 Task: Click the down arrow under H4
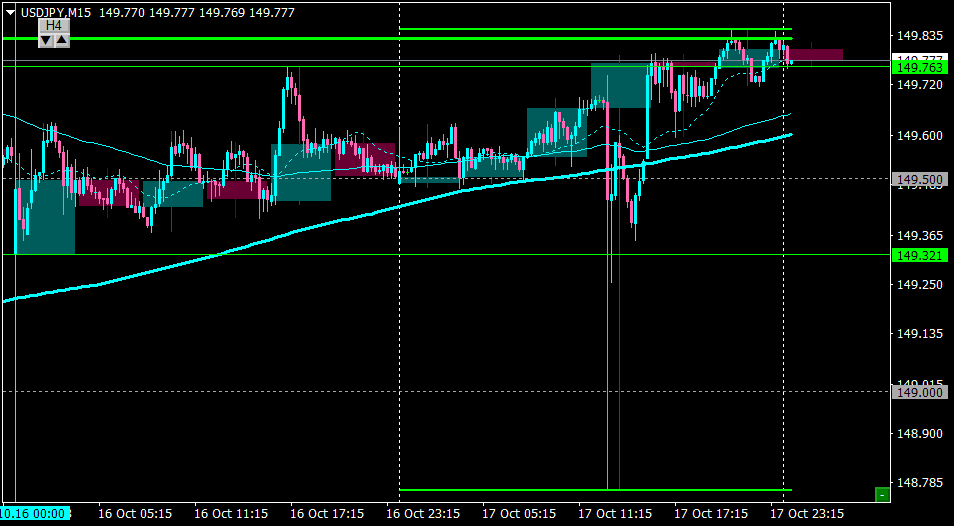point(46,41)
